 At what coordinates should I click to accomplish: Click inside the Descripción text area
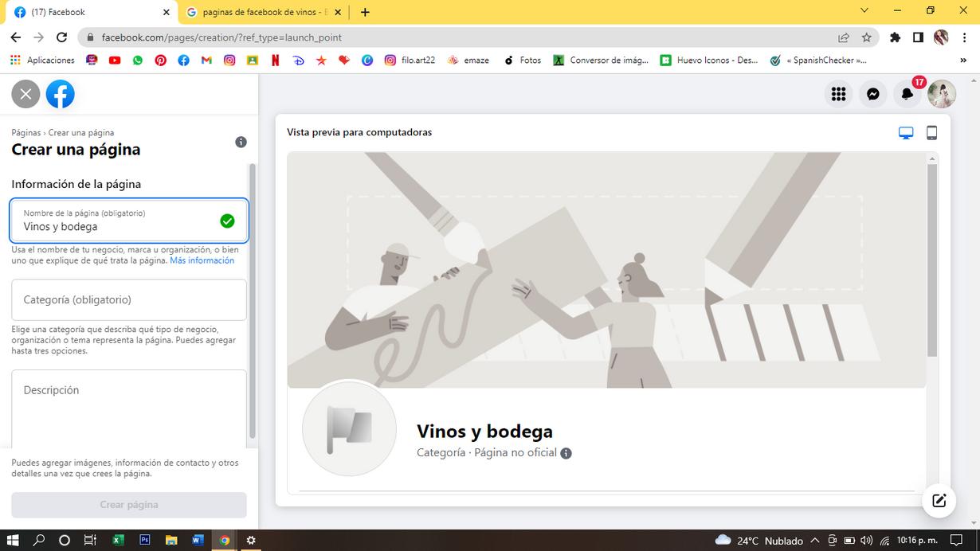coord(129,409)
